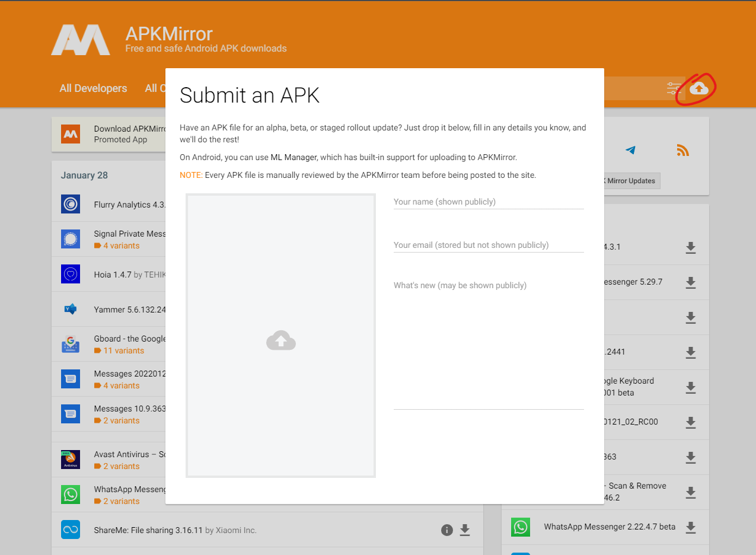
Task: Show info for ShareMe 3.16.11
Action: [447, 530]
